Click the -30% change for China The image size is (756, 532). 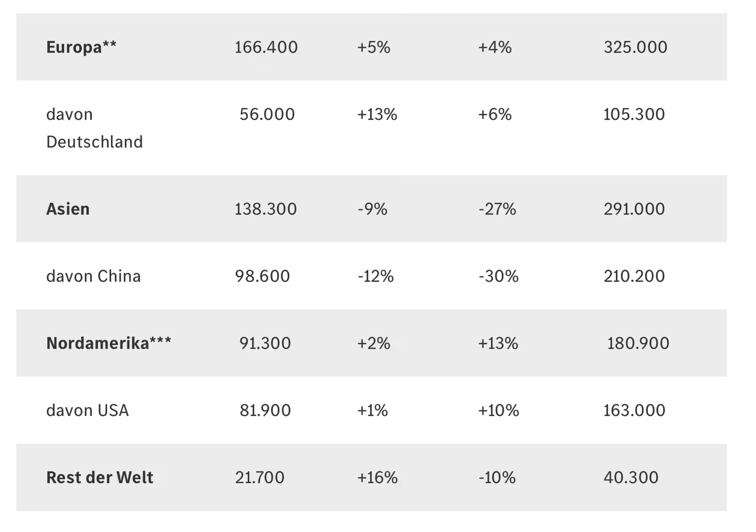pos(498,276)
